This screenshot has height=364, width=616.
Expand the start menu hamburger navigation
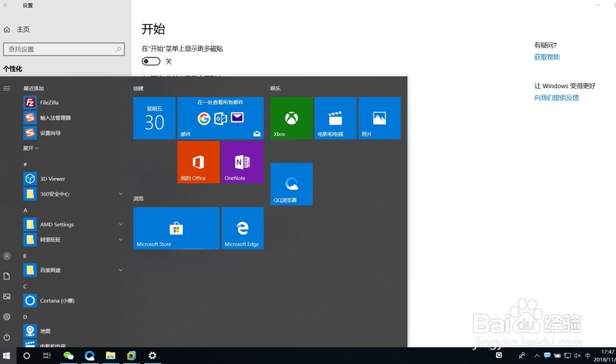(x=7, y=88)
